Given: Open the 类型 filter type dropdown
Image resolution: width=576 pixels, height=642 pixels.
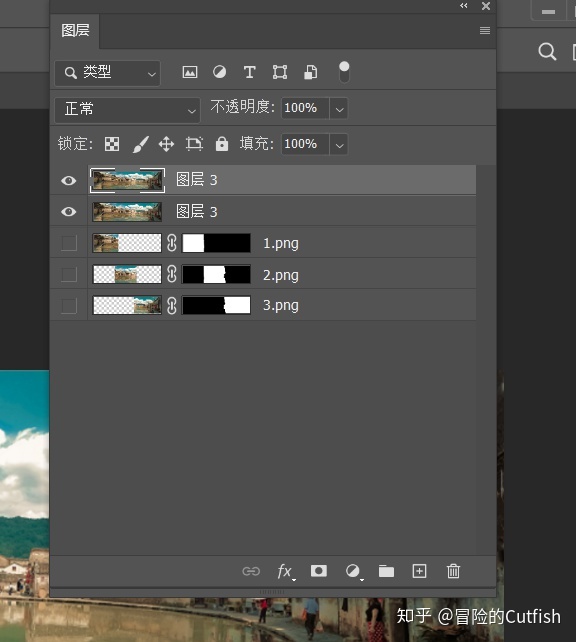Looking at the screenshot, I should click(x=107, y=73).
